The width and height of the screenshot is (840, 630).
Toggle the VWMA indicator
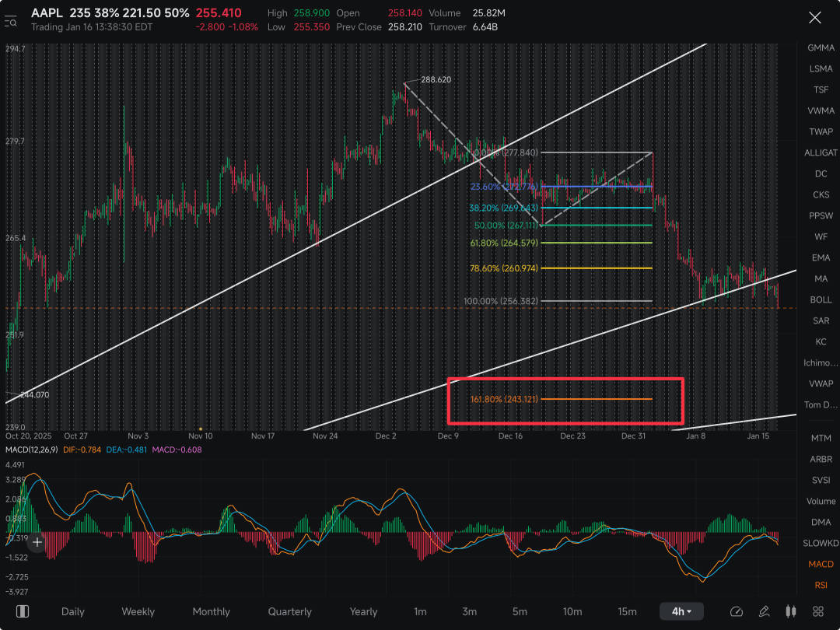coord(821,110)
